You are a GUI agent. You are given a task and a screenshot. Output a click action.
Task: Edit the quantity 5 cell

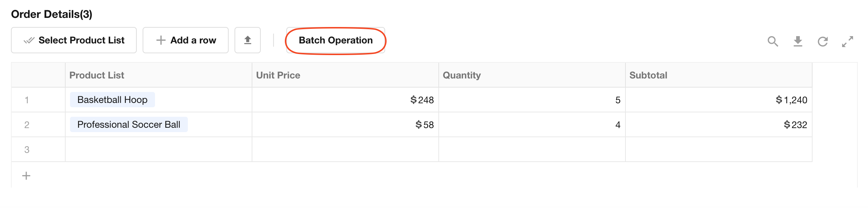(532, 100)
